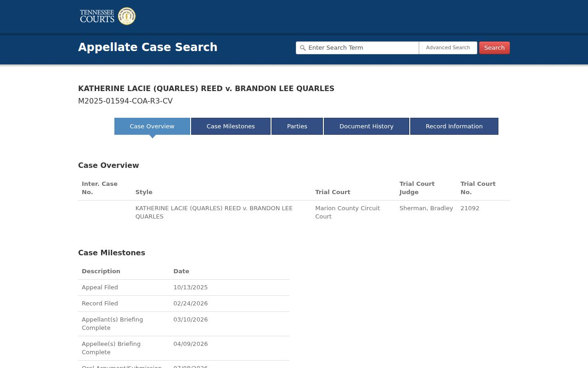Click the Record Filed milestone row
This screenshot has height=368, width=588.
pos(184,304)
